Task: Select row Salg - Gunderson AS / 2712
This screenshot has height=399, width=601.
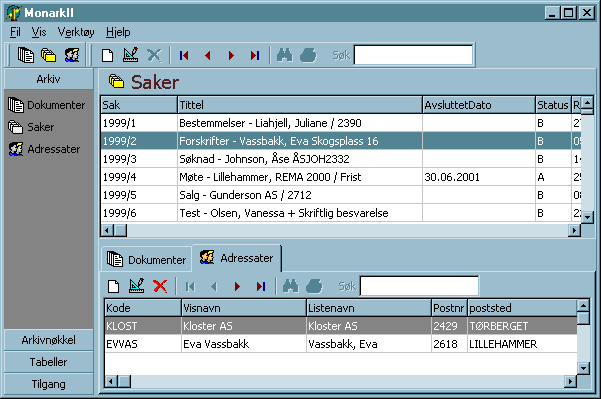Action: 341,195
